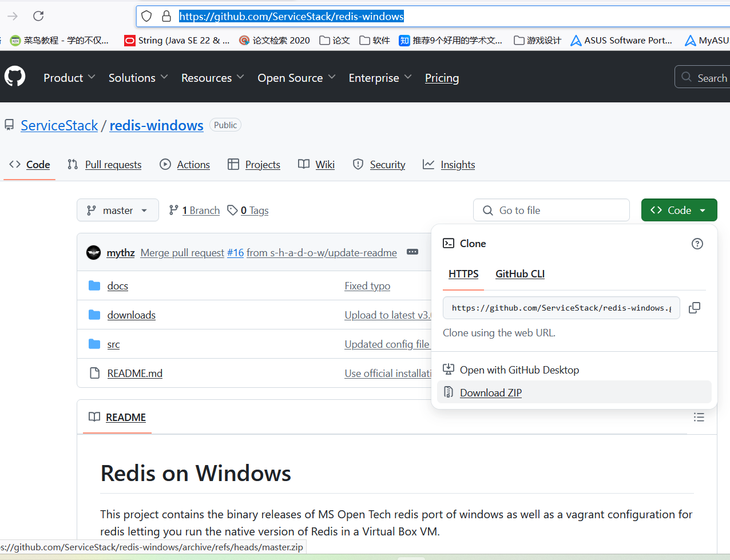Open pull request #16 link
Viewport: 730px width, 560px height.
235,252
